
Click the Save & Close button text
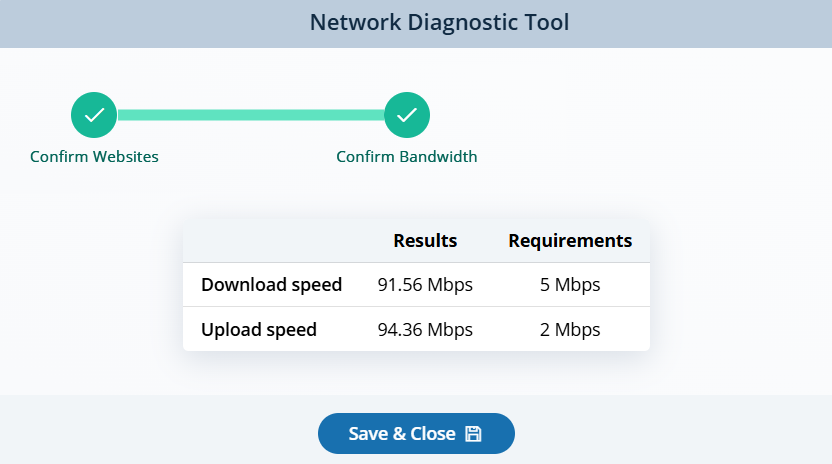pos(401,434)
